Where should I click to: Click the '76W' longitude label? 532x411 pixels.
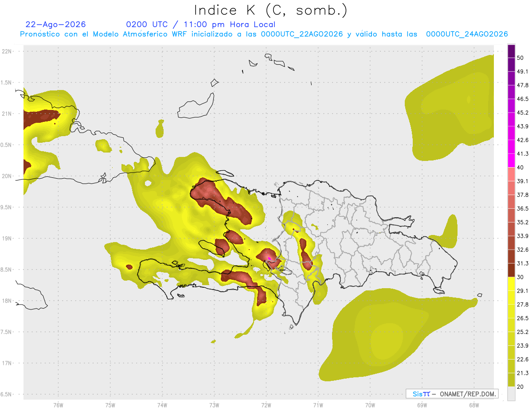58,405
